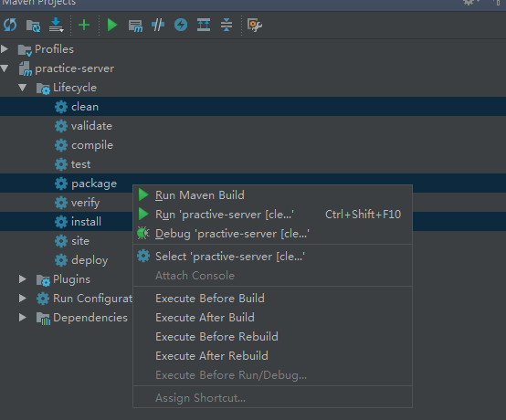Open Maven Settings wrench icon
The height and width of the screenshot is (420, 506).
coord(255,26)
